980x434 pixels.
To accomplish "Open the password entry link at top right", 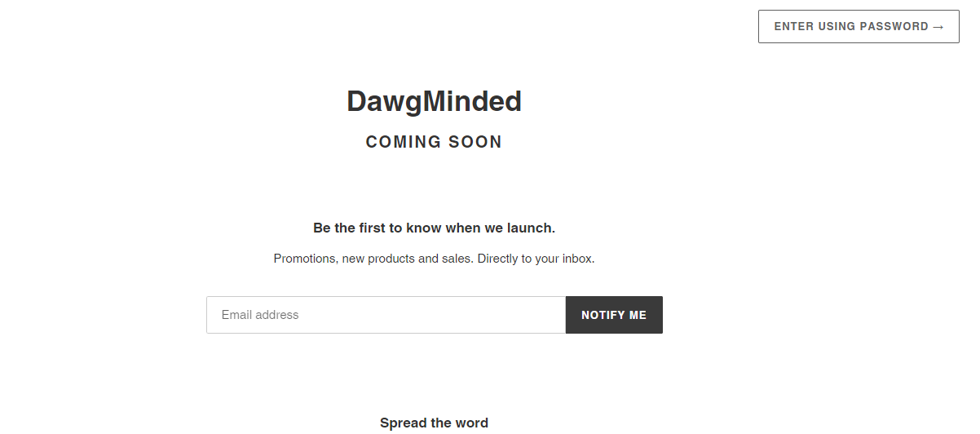I will 858,26.
